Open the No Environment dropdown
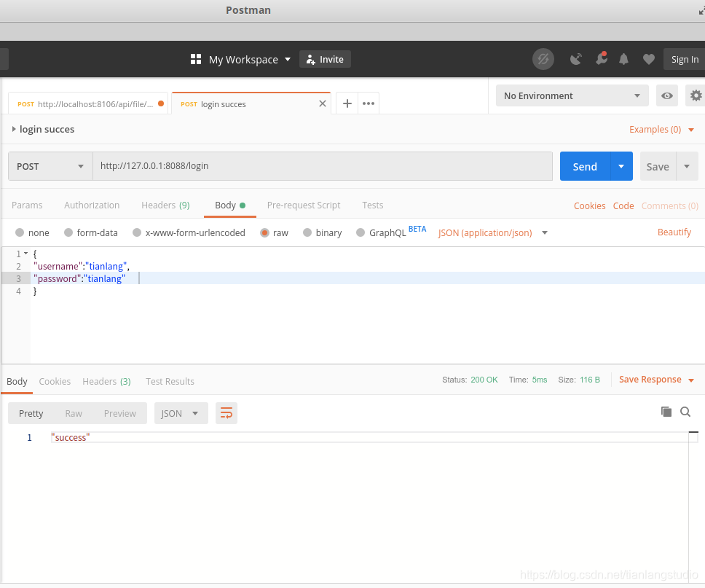705x588 pixels. [572, 96]
